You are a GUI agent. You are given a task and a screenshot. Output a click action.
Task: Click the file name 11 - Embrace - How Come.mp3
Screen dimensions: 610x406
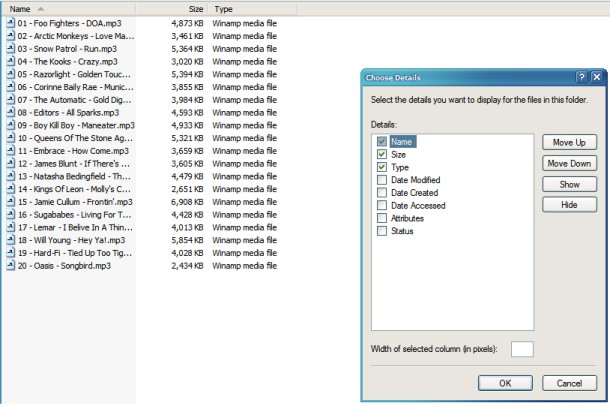(73, 150)
